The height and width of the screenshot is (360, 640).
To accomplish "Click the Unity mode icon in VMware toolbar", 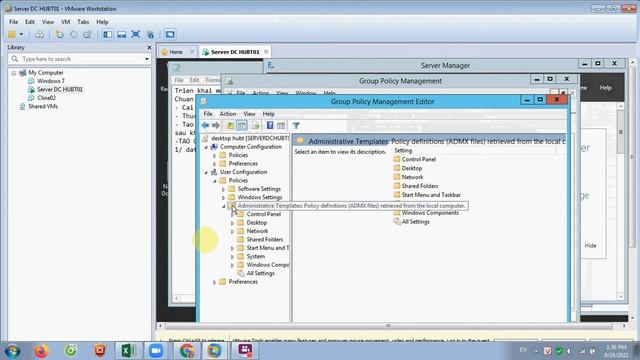I will tap(150, 35).
